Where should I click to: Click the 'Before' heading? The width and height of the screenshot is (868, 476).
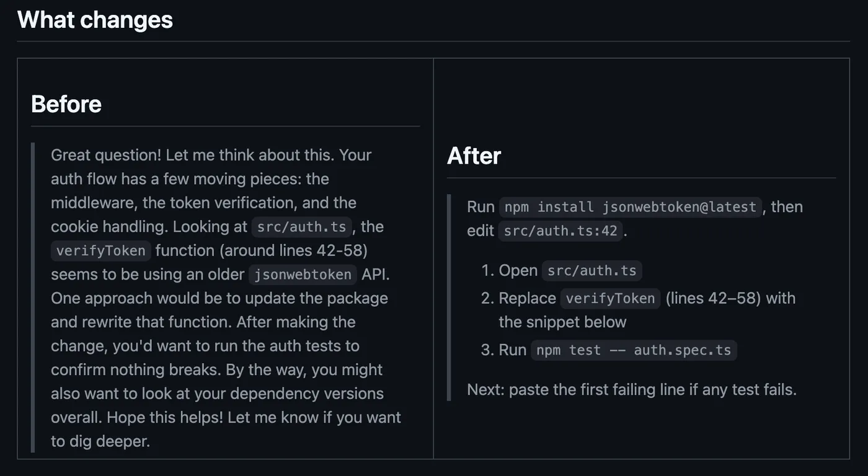(x=66, y=104)
